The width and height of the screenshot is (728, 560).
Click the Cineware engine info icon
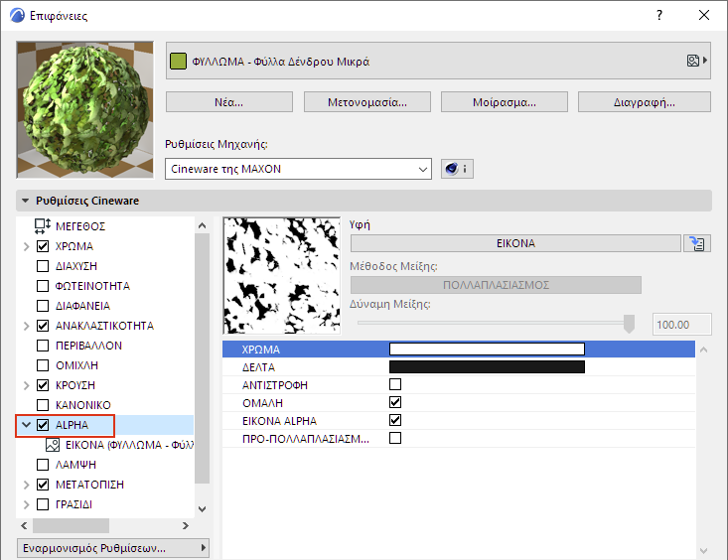coord(457,169)
